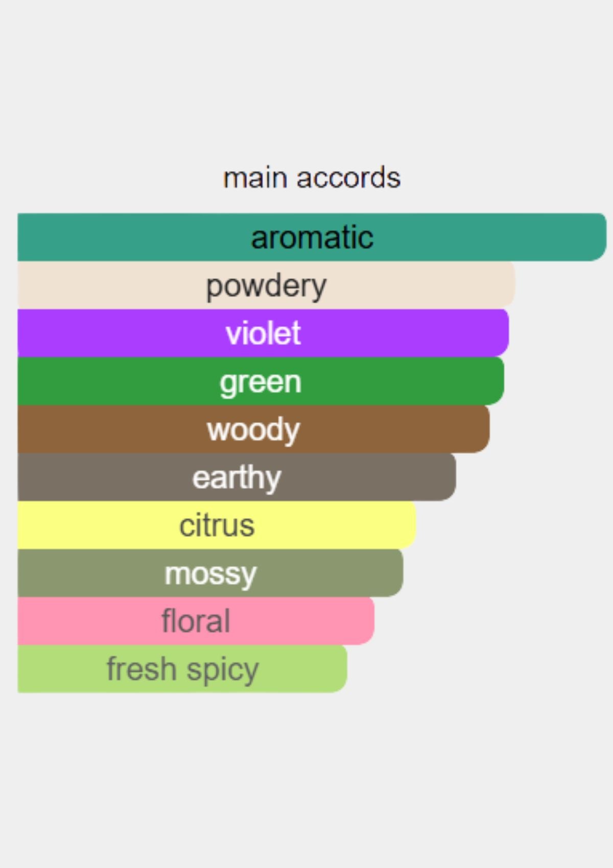The image size is (613, 868).
Task: Click the citrus text label
Action: pyautogui.click(x=217, y=525)
